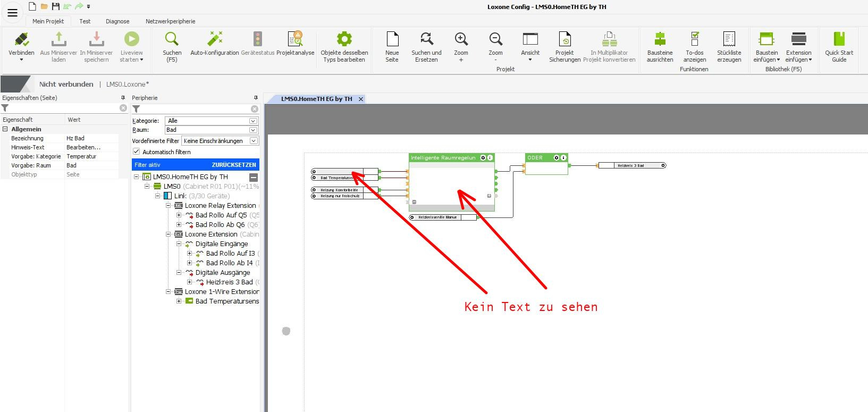Undo the last action
Viewport: 868px width, 412px height.
(x=67, y=6)
